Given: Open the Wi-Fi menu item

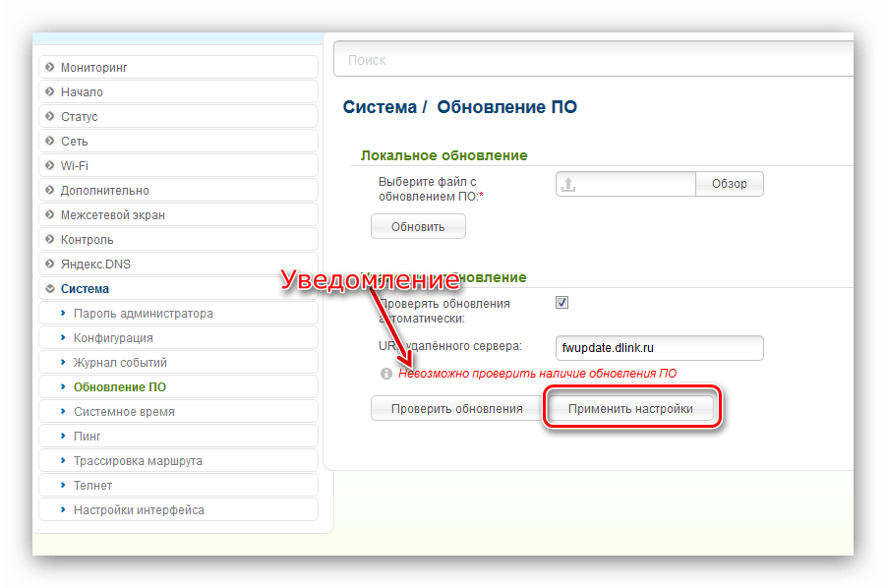Looking at the screenshot, I should (178, 165).
